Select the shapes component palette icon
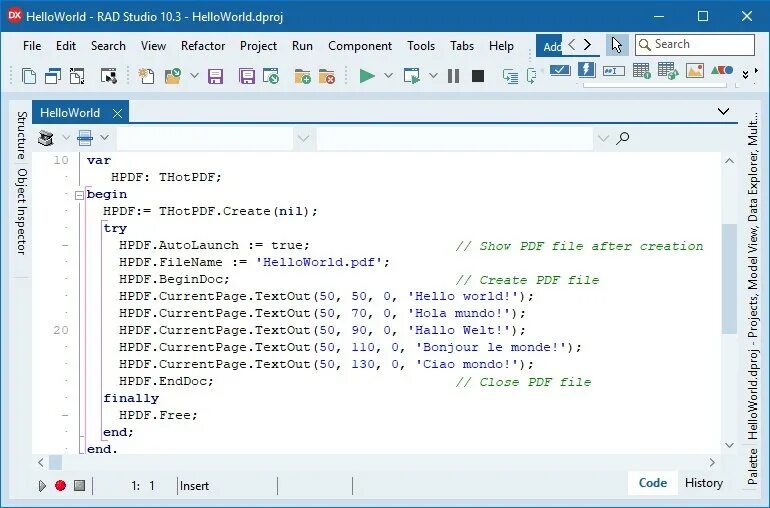Viewport: 770px width, 508px height. (x=722, y=70)
